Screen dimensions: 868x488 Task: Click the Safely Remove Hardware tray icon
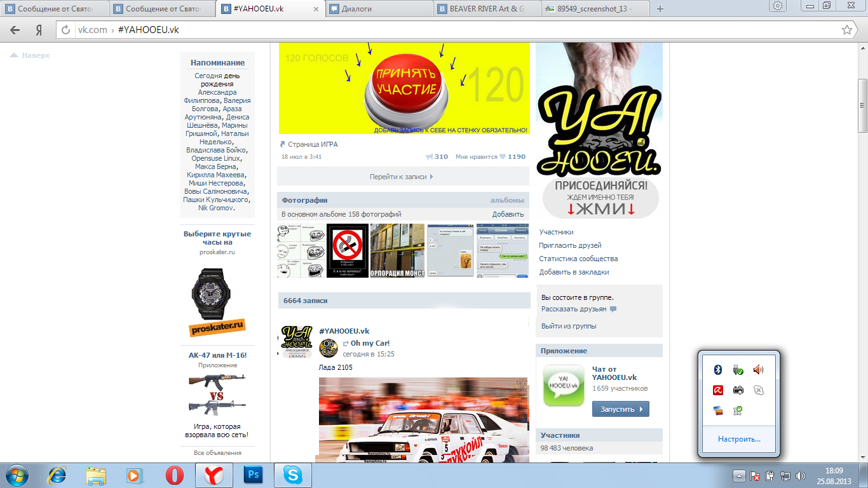[x=738, y=370]
